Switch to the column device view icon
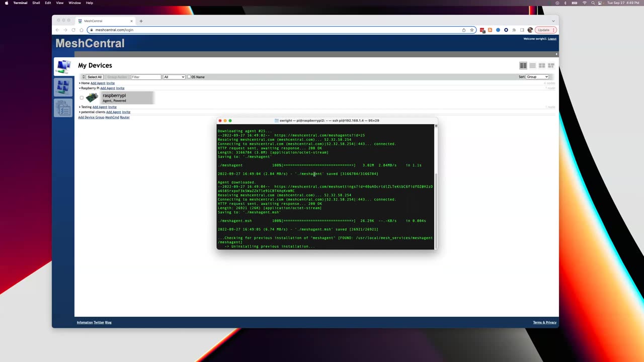Viewport: 644px width, 362px height. 523,65
